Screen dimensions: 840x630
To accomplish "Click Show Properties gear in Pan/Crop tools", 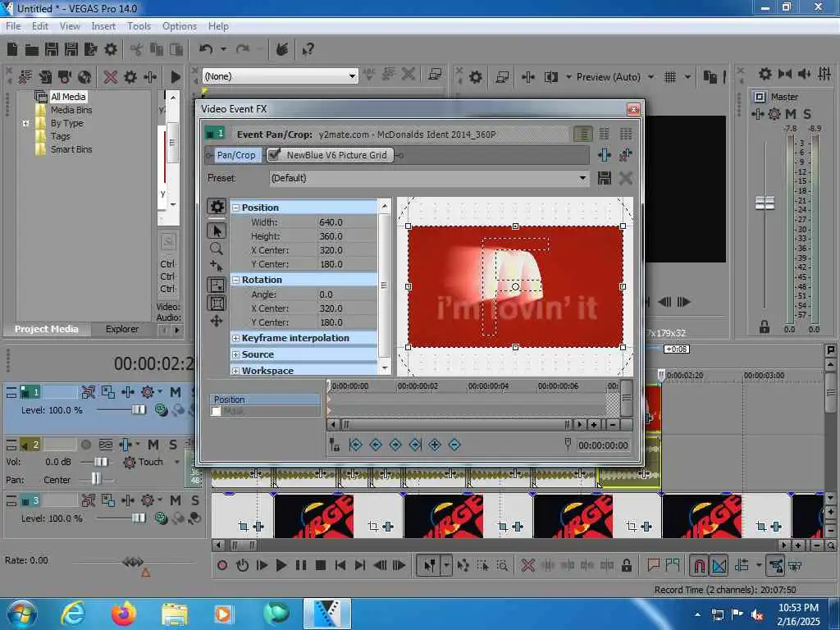I will coord(217,206).
